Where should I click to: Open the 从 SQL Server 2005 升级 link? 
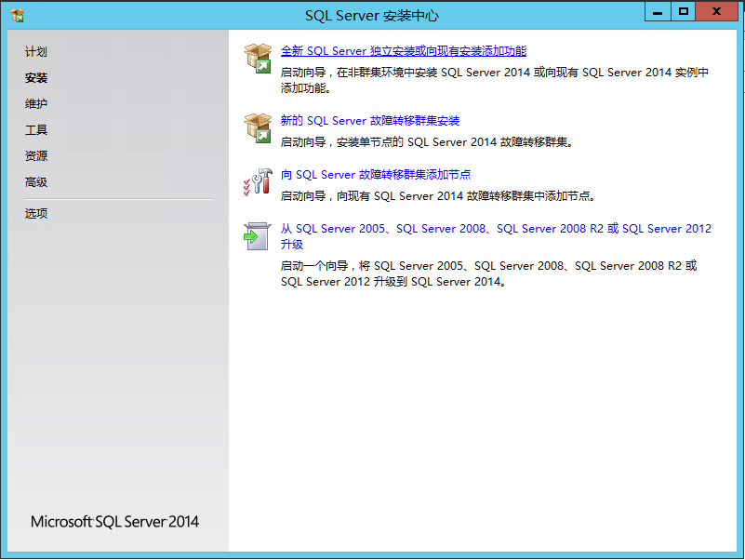[496, 229]
